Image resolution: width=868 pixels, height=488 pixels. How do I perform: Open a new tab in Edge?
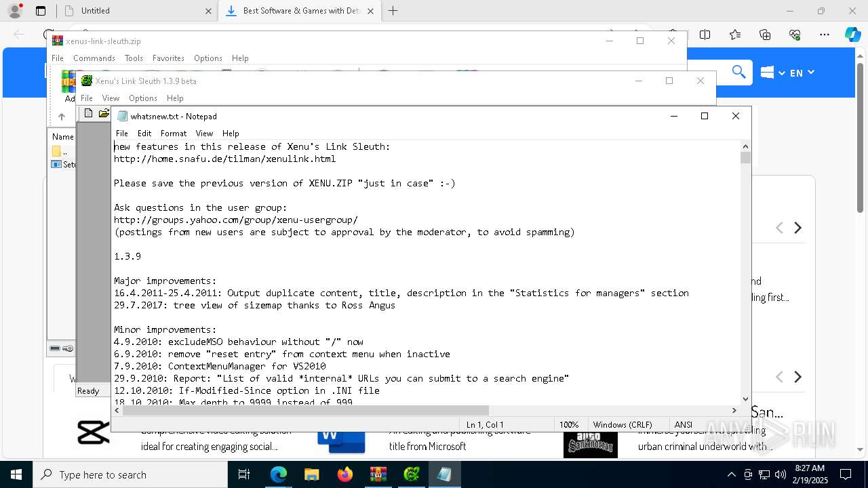(393, 11)
